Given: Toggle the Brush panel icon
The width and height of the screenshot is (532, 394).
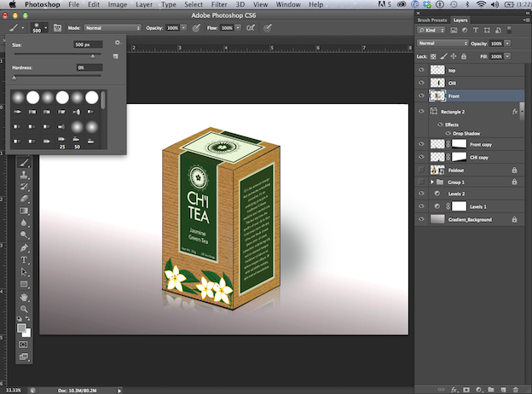Looking at the screenshot, I should 58,28.
